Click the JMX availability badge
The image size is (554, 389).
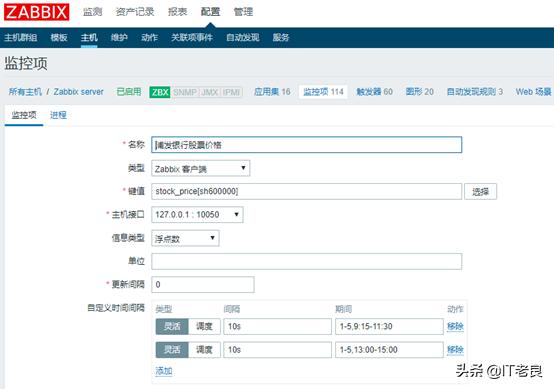210,92
